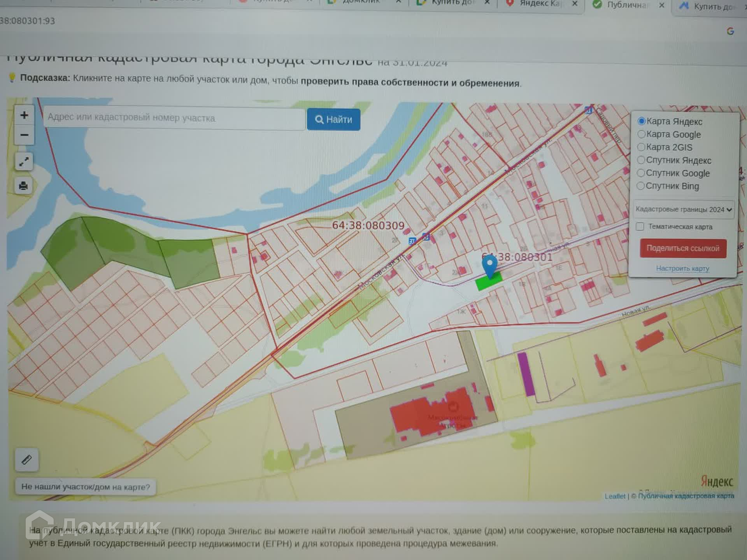Toggle fullscreen map view icon
Screen dimensions: 747x560
tap(24, 161)
